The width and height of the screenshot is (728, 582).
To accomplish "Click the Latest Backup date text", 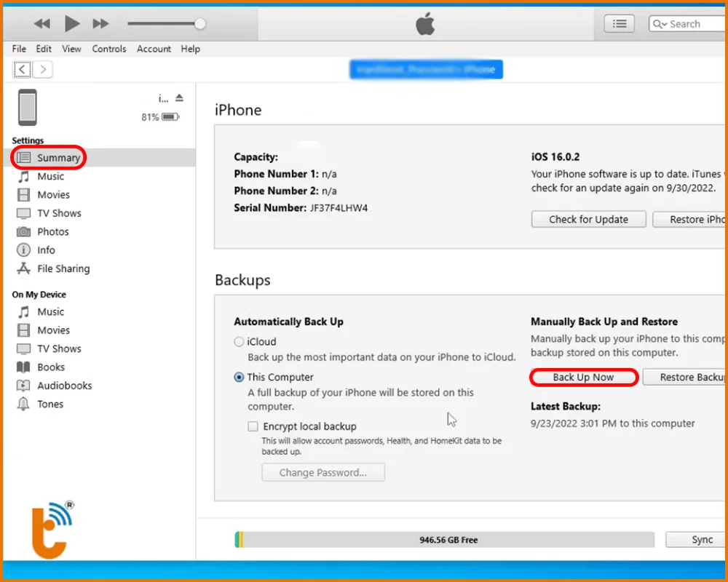I will [x=613, y=423].
